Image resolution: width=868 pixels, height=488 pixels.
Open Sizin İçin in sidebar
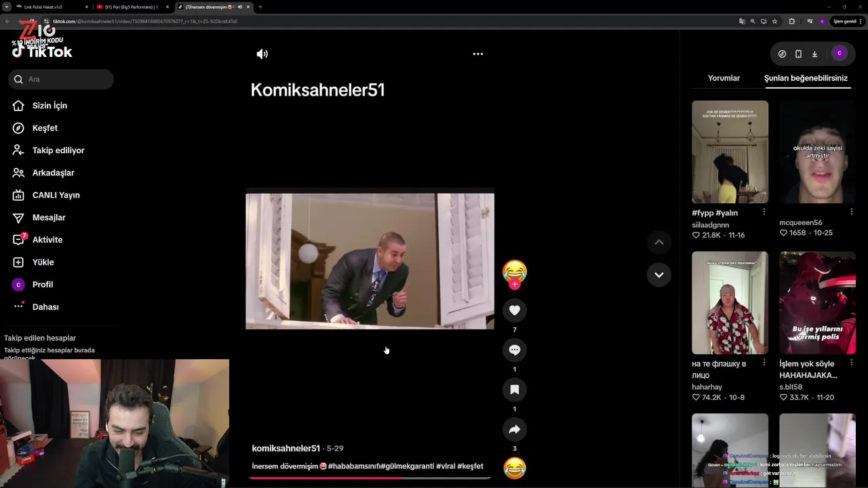pos(50,106)
